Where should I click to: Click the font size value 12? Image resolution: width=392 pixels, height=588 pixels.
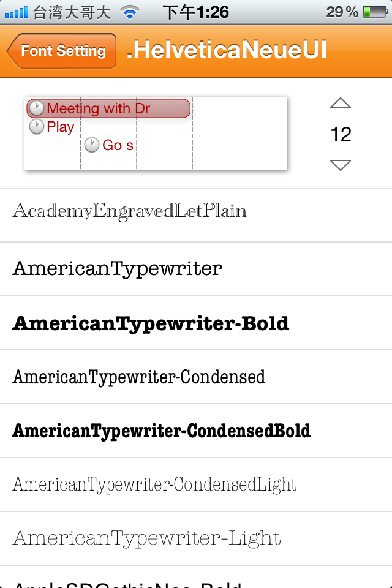point(341,134)
